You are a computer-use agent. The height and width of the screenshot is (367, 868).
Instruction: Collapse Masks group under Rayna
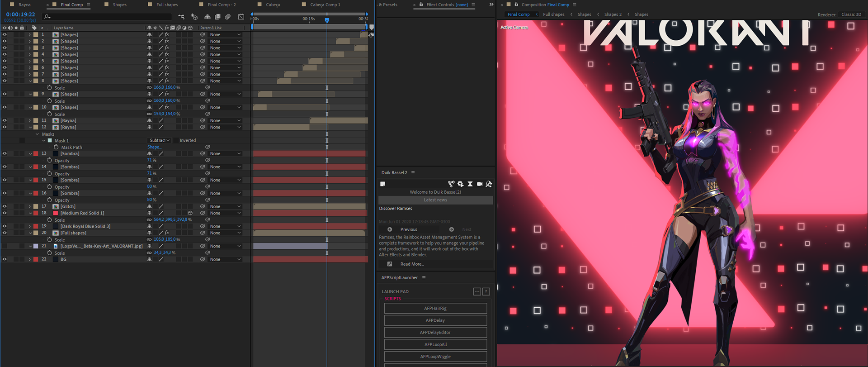pyautogui.click(x=37, y=134)
